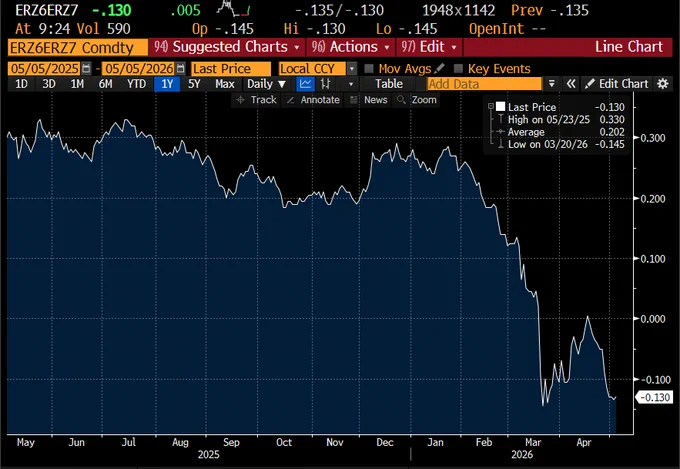Collapse the panel with the double-chevron icon
This screenshot has height=469, width=680.
tap(571, 84)
